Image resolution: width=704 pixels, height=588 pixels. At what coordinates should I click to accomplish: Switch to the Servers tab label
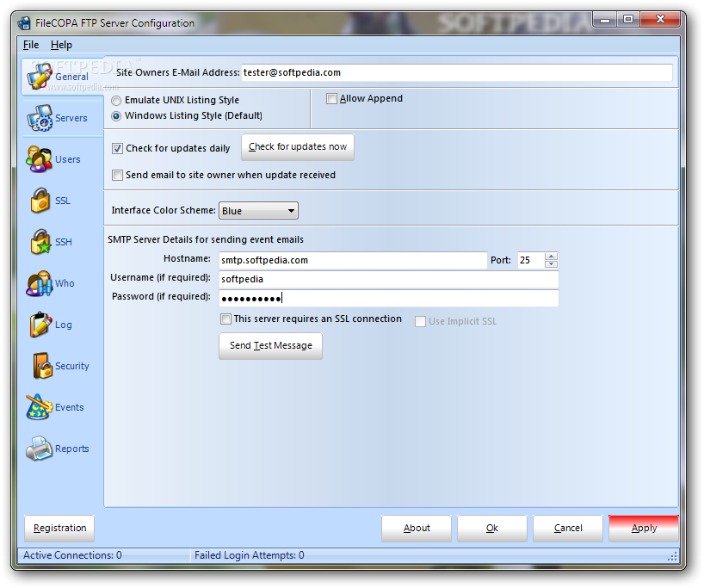click(71, 118)
